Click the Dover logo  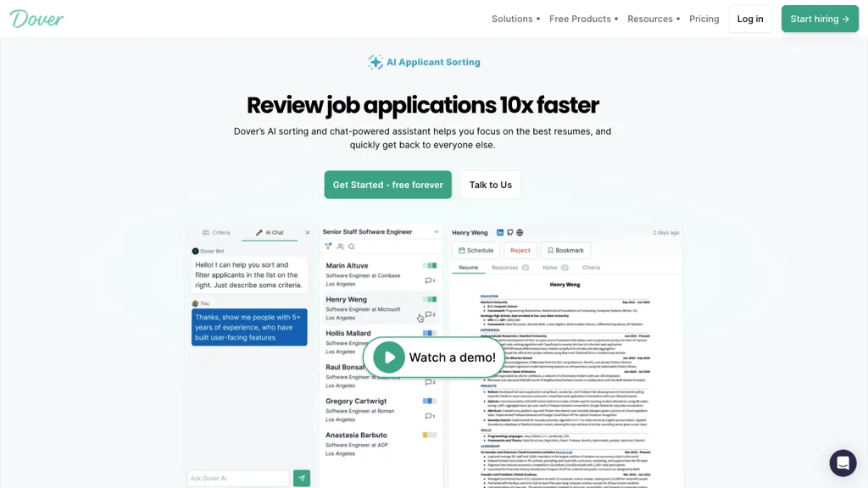(x=36, y=19)
